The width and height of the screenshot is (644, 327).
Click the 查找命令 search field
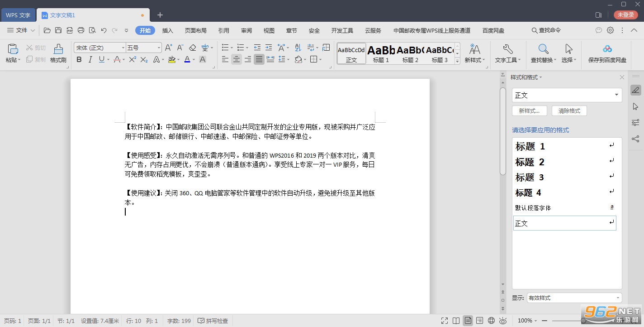(546, 30)
